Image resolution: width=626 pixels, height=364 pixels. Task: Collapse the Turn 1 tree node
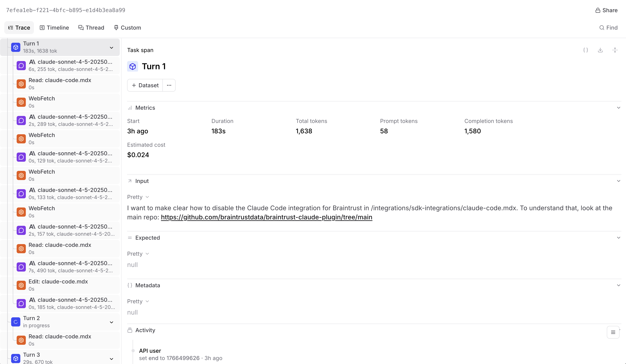(x=112, y=48)
